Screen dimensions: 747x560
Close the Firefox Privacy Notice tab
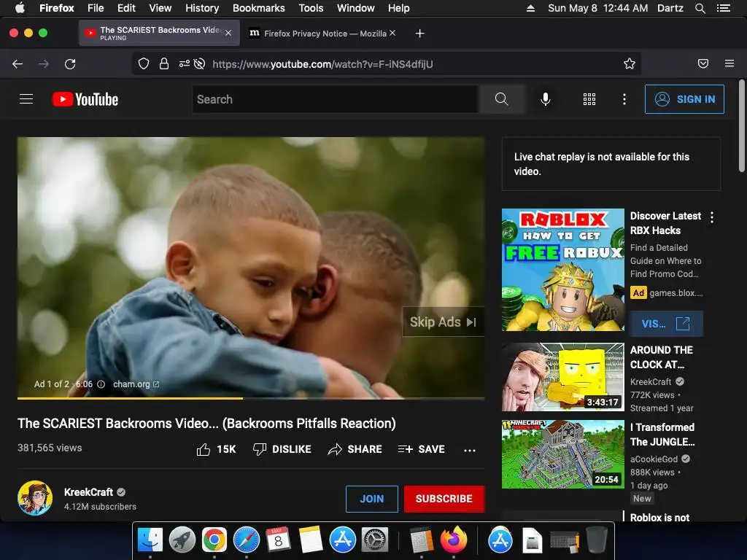392,33
